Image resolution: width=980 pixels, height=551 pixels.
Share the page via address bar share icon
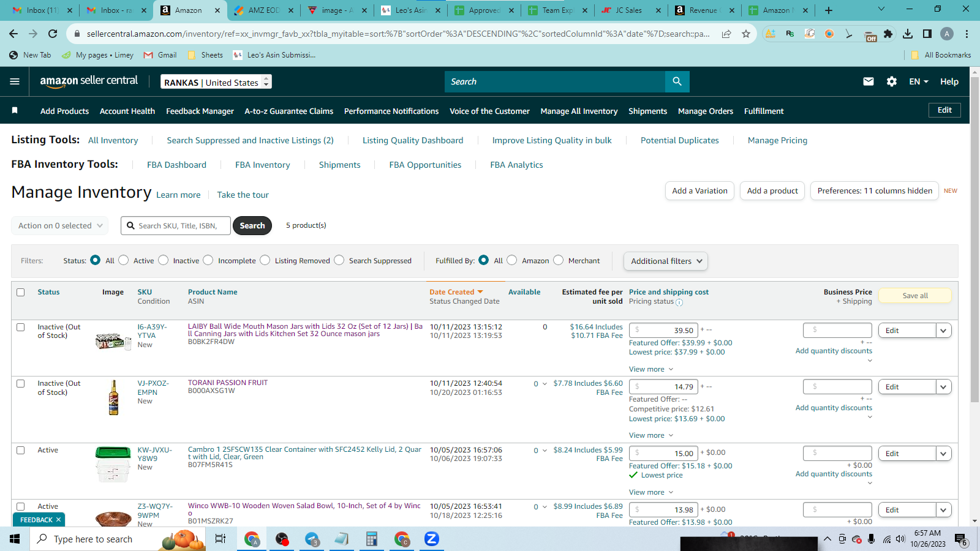tap(726, 34)
